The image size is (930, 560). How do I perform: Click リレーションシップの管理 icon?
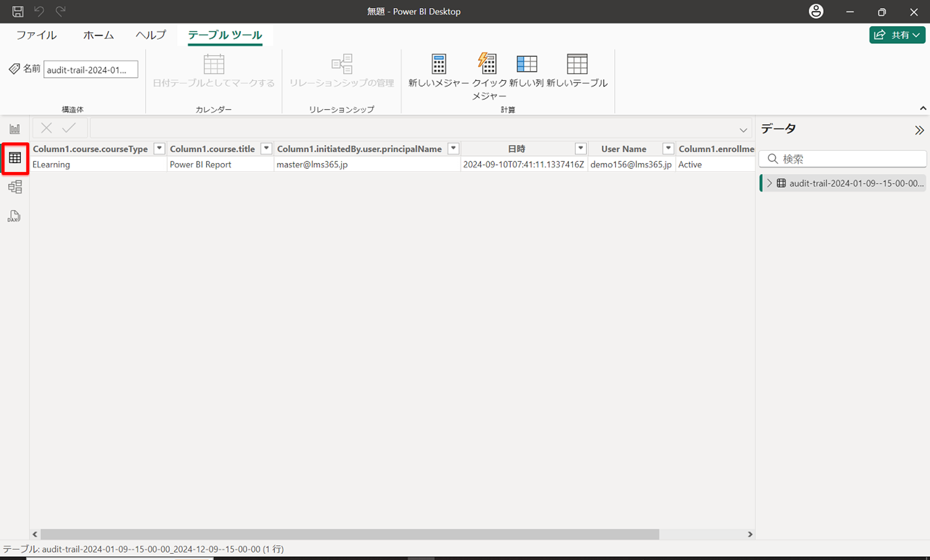[342, 64]
